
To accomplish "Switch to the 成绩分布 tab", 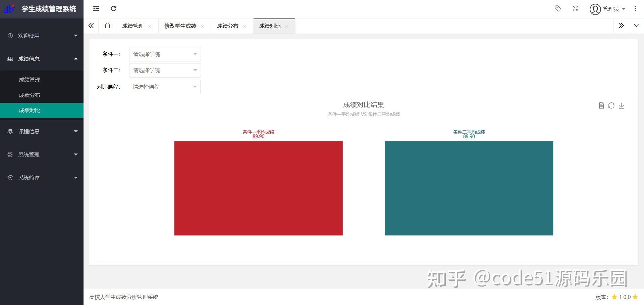I will click(x=228, y=26).
